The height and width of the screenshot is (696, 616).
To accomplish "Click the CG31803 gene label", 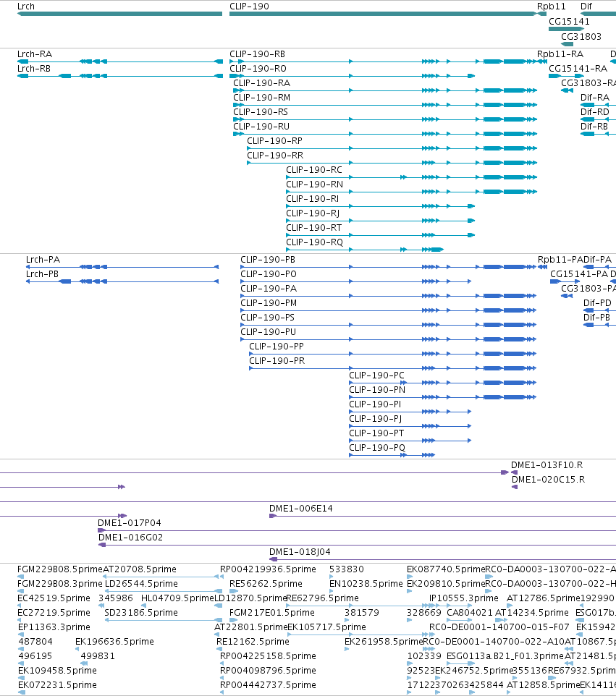I will click(x=581, y=36).
